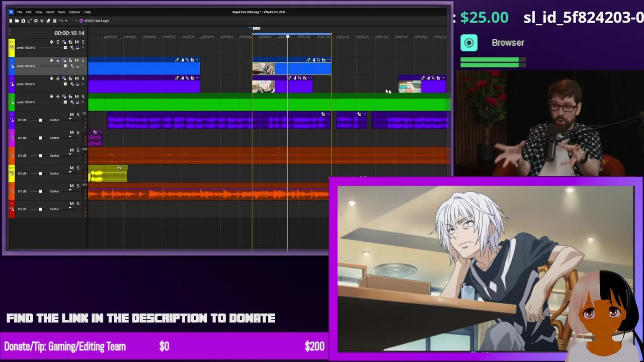Viewport: 644px width, 362px height.
Task: Solo audio track 18 (magenta)
Action: coord(78,132)
